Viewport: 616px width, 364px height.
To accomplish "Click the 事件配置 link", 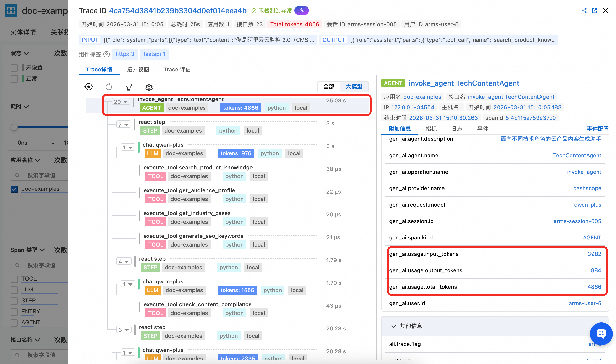I will [x=597, y=129].
